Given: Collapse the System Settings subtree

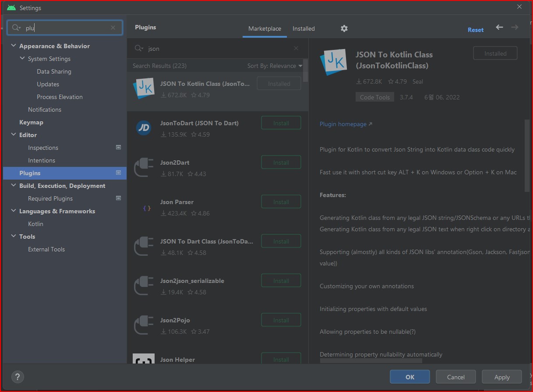Looking at the screenshot, I should pyautogui.click(x=22, y=58).
